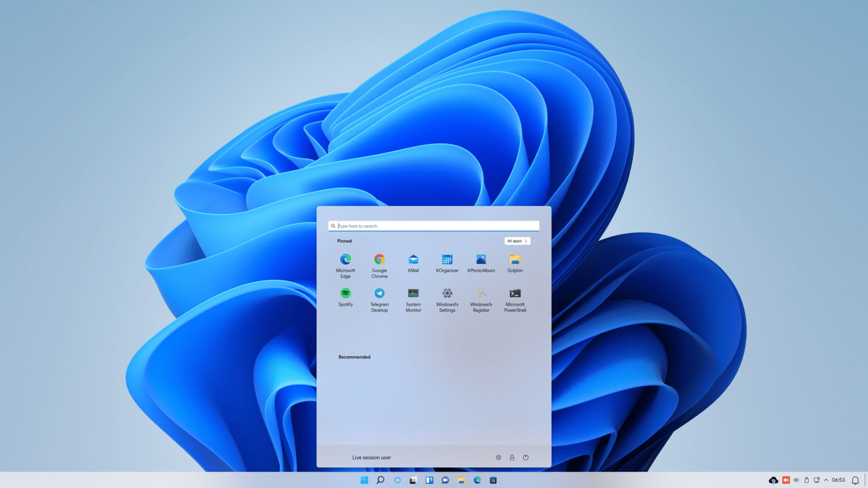Open file explorer folder on the taskbar

click(x=461, y=480)
